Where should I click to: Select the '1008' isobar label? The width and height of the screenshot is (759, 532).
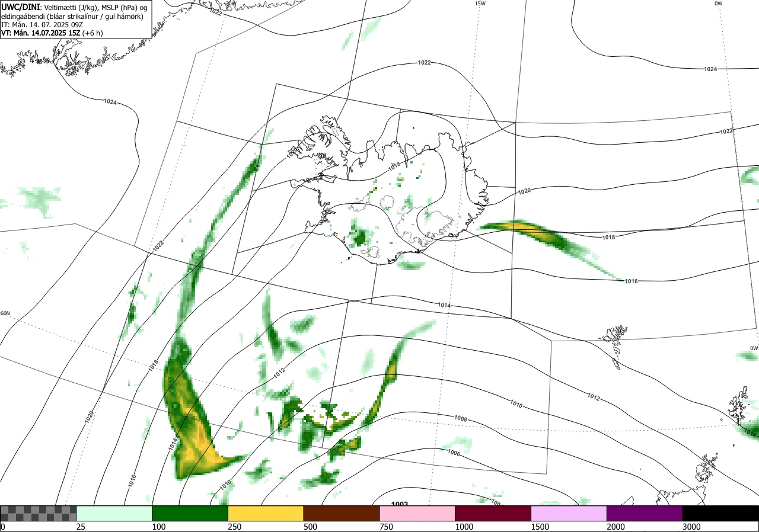coord(461,419)
